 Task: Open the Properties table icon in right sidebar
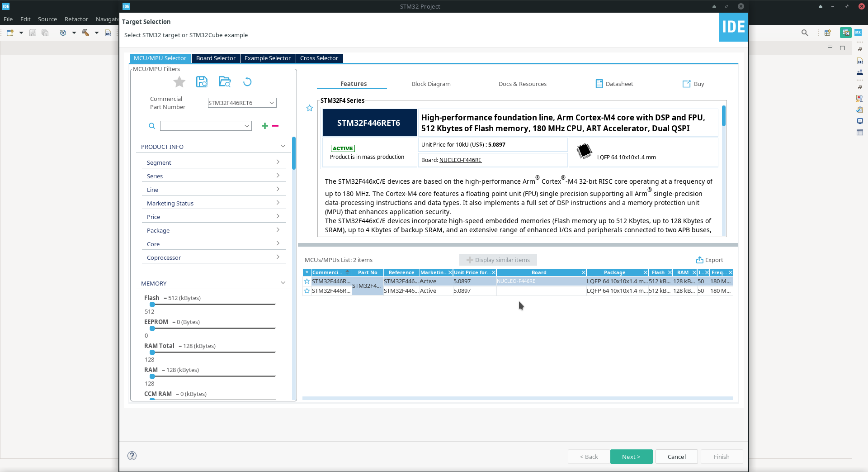pos(860,132)
